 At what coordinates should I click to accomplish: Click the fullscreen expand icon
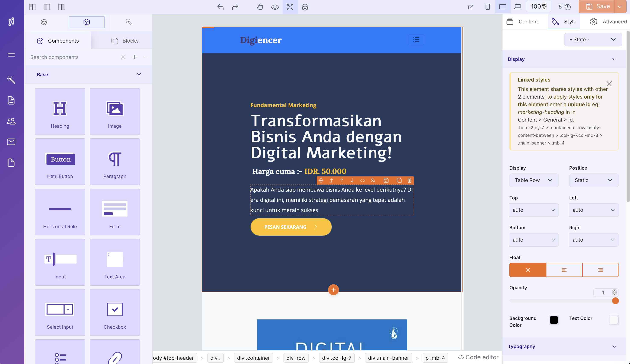coord(290,7)
